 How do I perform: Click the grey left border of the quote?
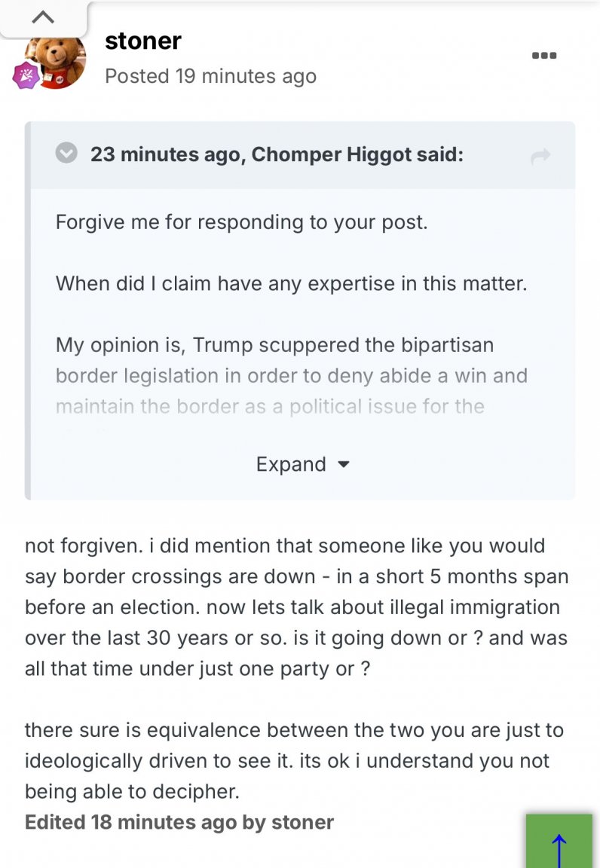28,310
